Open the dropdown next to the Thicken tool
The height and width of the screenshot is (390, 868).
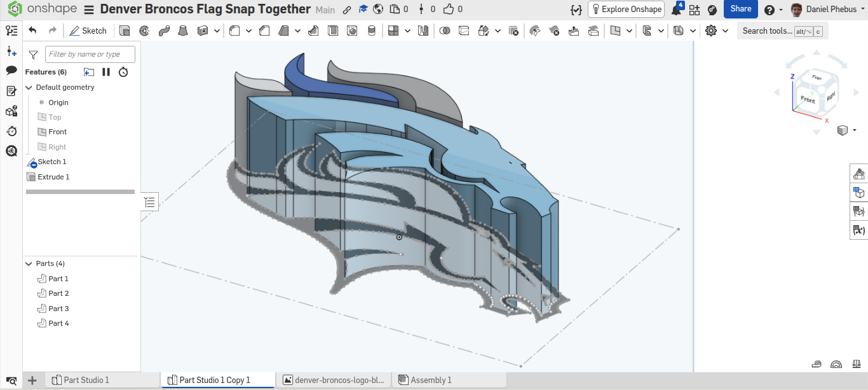click(x=217, y=31)
